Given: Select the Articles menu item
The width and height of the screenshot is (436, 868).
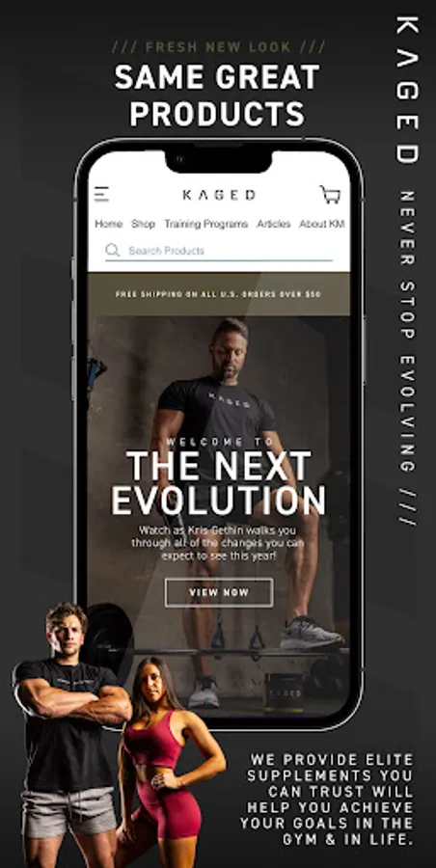Looking at the screenshot, I should coord(274,224).
